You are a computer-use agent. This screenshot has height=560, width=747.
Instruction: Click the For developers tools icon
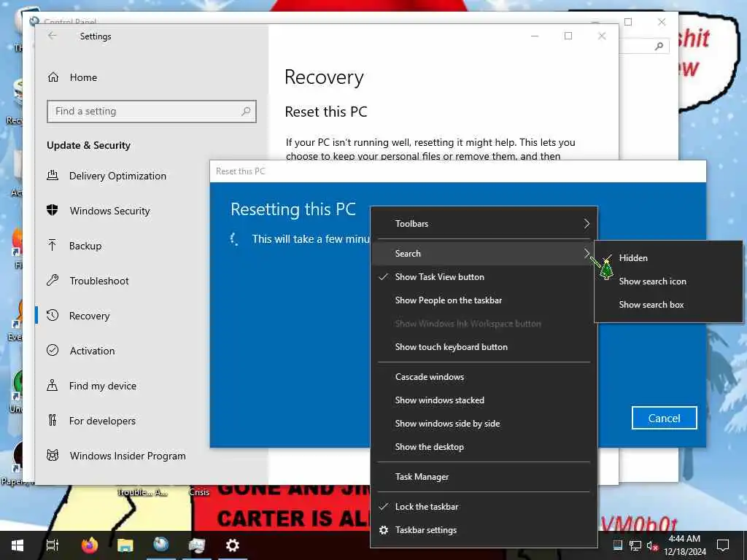[x=53, y=420]
